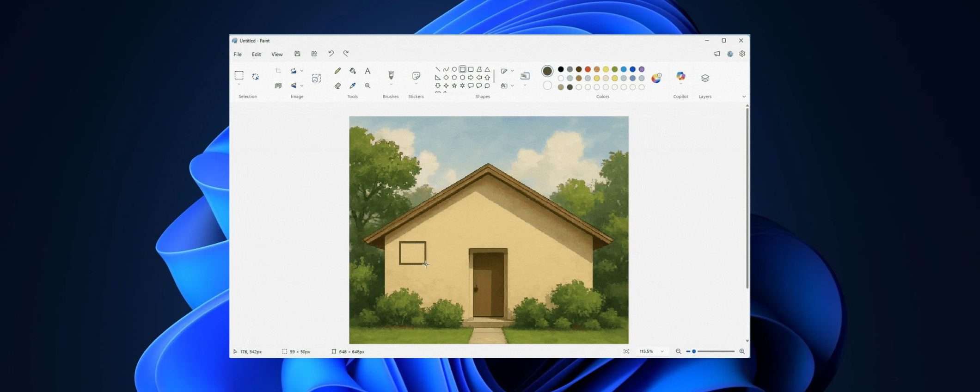This screenshot has height=392, width=980.
Task: Choose the Curve shape
Action: [x=446, y=69]
